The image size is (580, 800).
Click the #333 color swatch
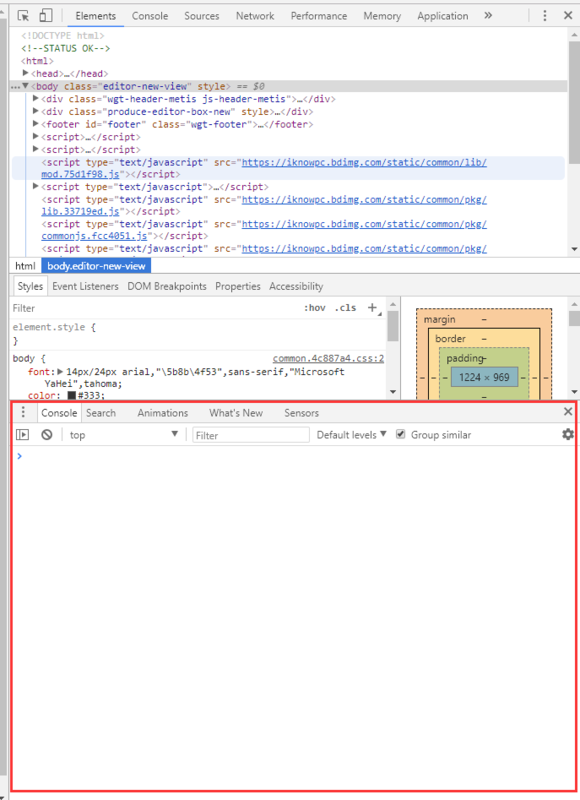72,395
